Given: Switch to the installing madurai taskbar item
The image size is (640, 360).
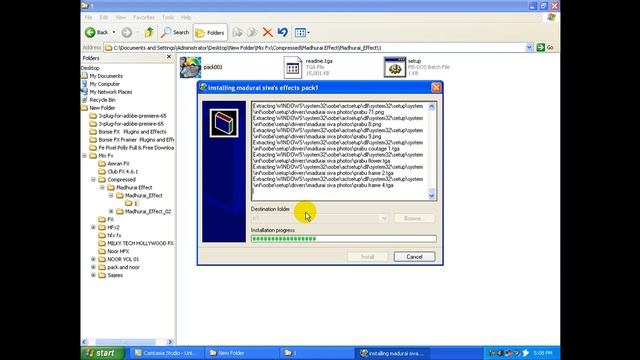Looking at the screenshot, I should coord(392,353).
